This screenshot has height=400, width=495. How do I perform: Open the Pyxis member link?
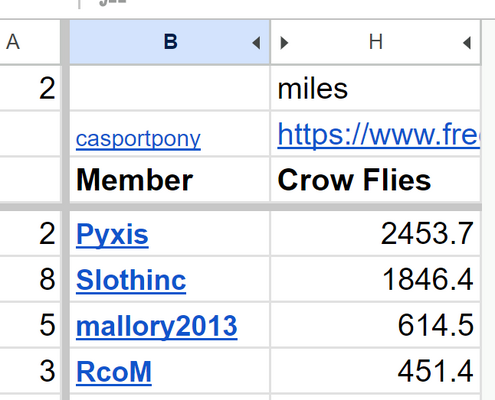coord(112,234)
